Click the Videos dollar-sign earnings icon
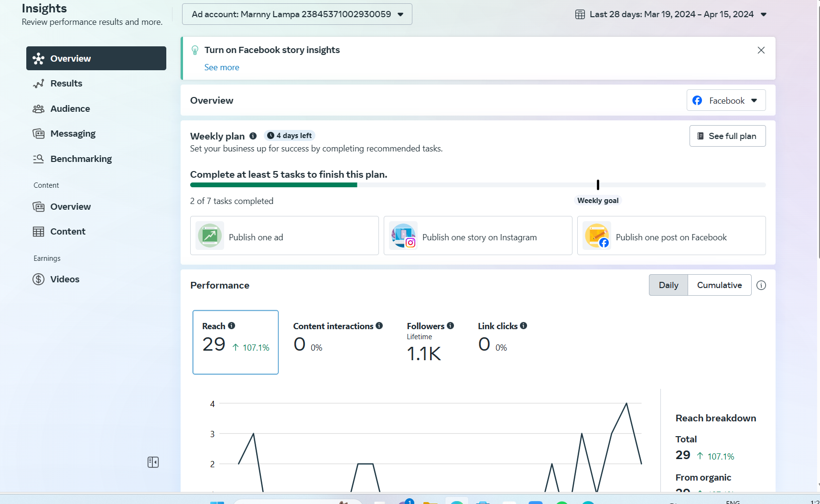 38,279
